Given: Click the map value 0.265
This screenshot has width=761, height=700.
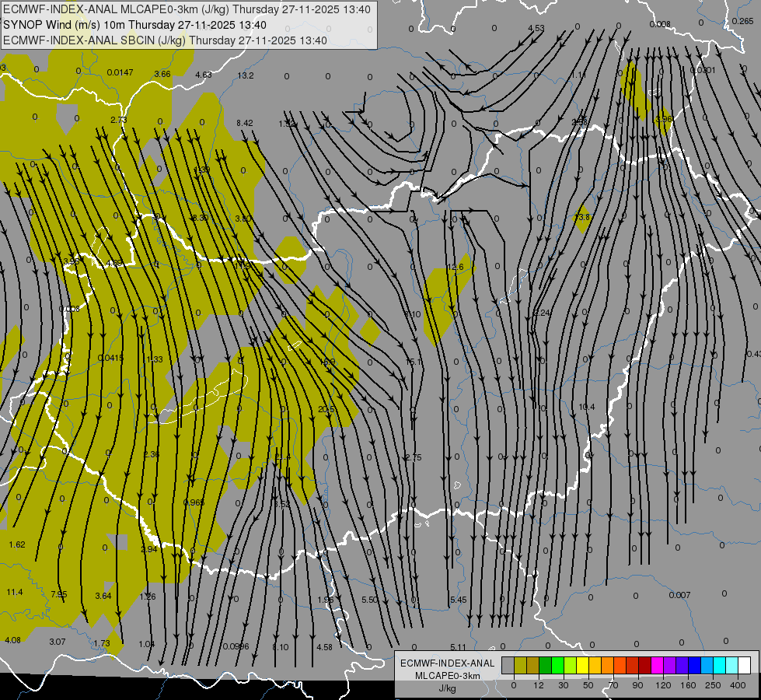Looking at the screenshot, I should tap(742, 21).
